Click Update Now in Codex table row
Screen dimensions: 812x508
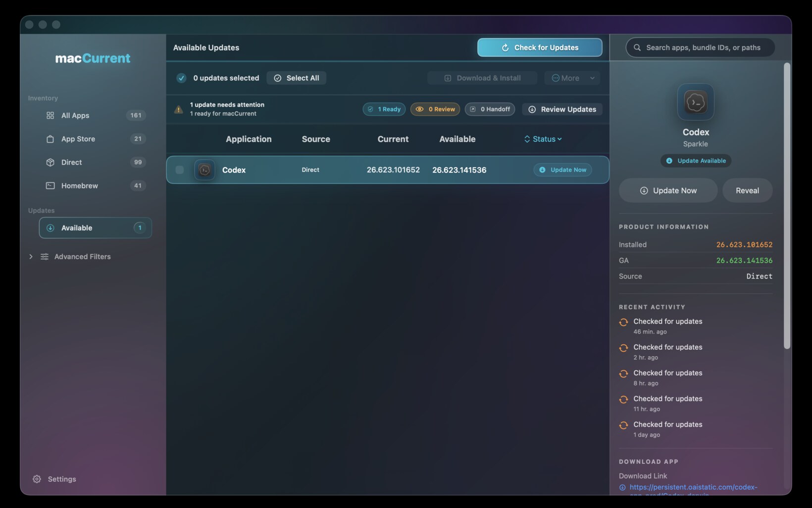[562, 170]
